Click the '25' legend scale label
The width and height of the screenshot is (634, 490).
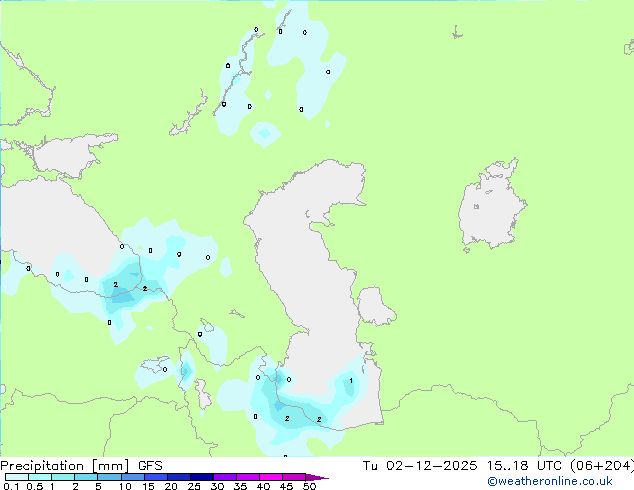tap(194, 486)
